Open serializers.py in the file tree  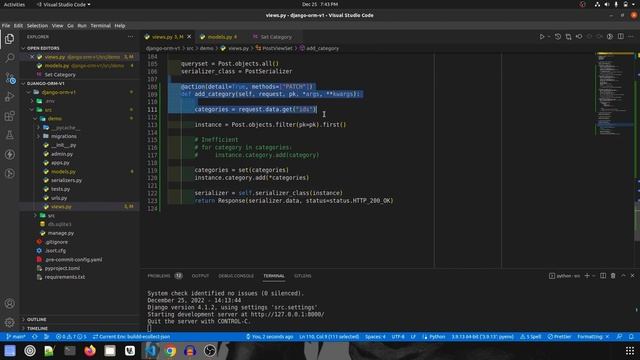coord(66,180)
